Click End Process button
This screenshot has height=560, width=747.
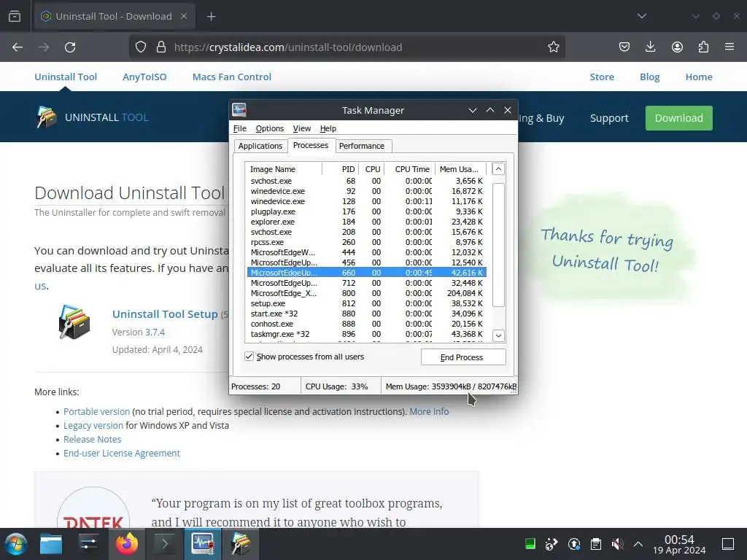(463, 357)
